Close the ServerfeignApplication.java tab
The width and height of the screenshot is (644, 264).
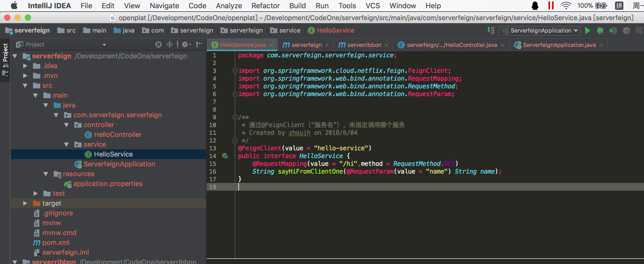[601, 45]
